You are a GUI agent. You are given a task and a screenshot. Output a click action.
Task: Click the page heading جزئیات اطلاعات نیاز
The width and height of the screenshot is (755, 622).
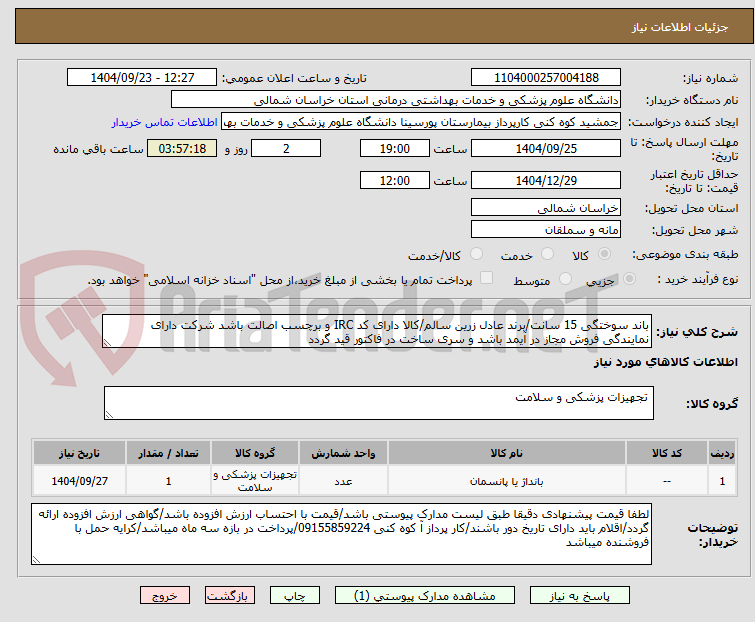(679, 27)
